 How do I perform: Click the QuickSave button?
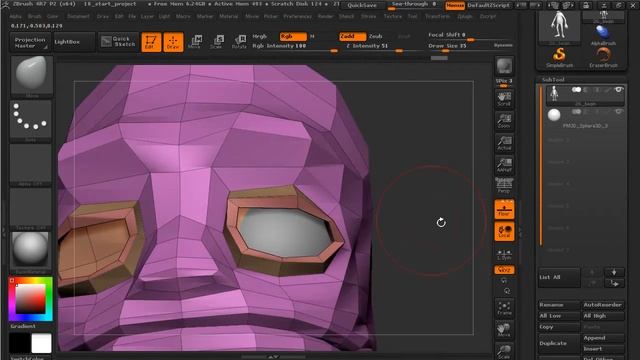362,5
